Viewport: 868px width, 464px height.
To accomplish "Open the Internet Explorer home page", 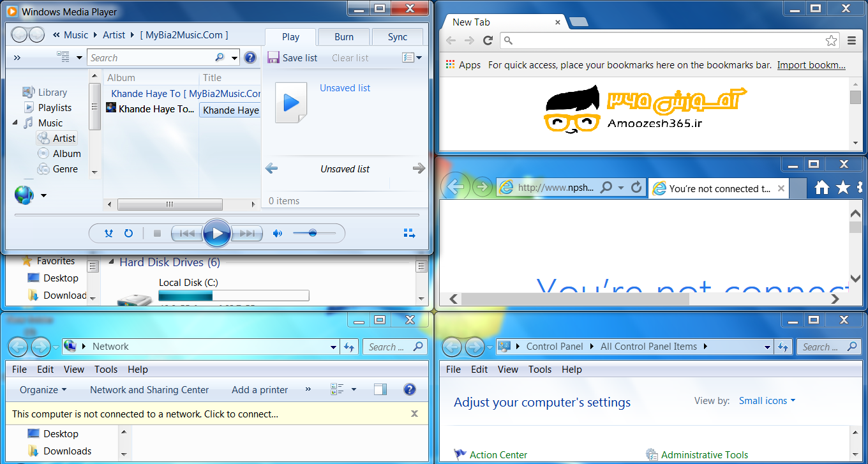I will click(822, 188).
